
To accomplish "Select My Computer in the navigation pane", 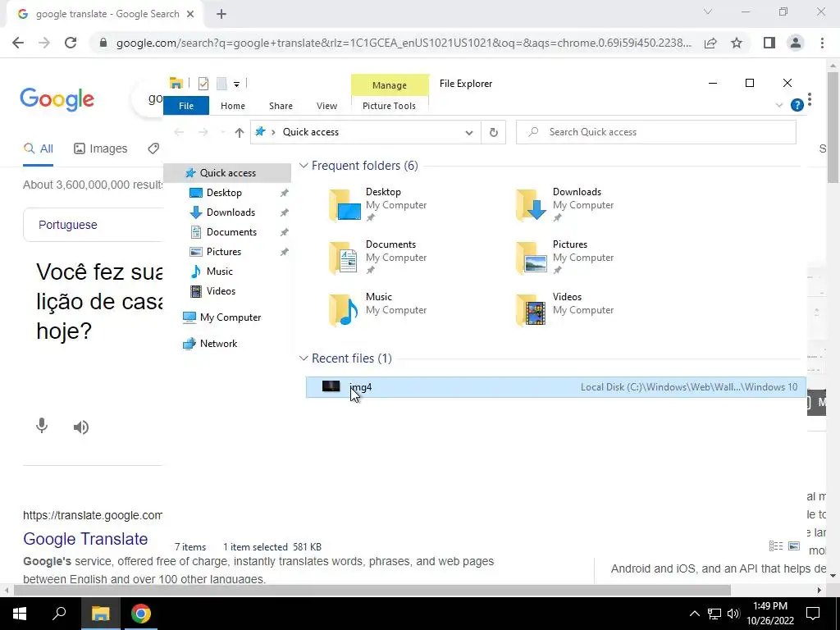I will point(230,317).
